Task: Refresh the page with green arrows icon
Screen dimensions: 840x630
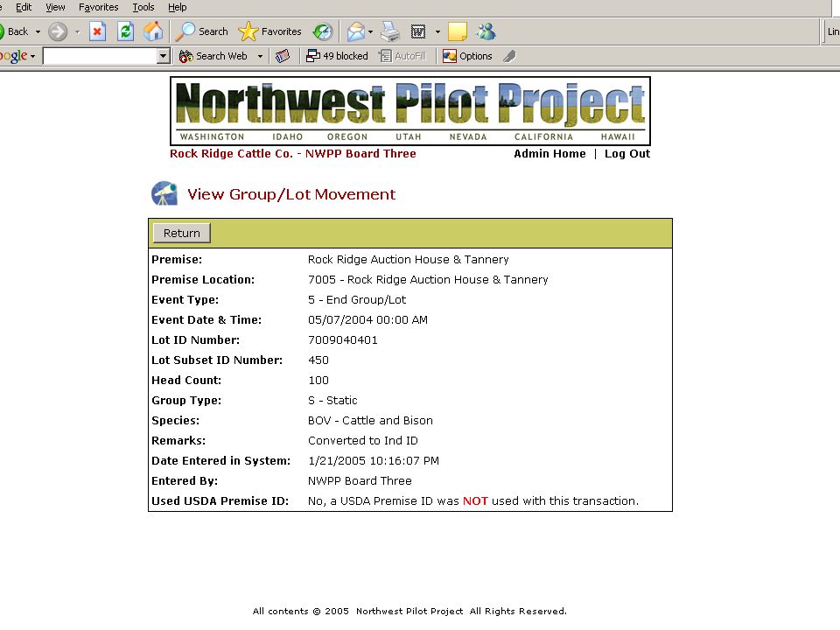Action: [125, 31]
